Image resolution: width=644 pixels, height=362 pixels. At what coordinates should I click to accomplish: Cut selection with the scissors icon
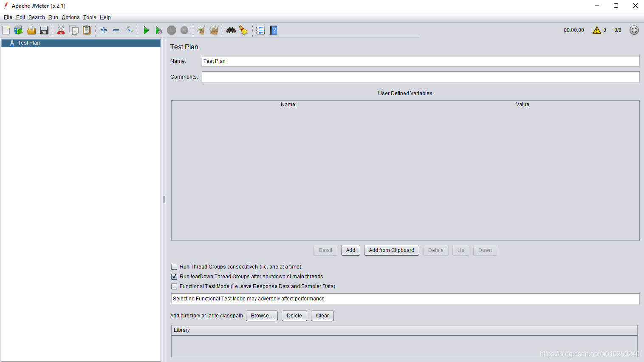pyautogui.click(x=61, y=30)
